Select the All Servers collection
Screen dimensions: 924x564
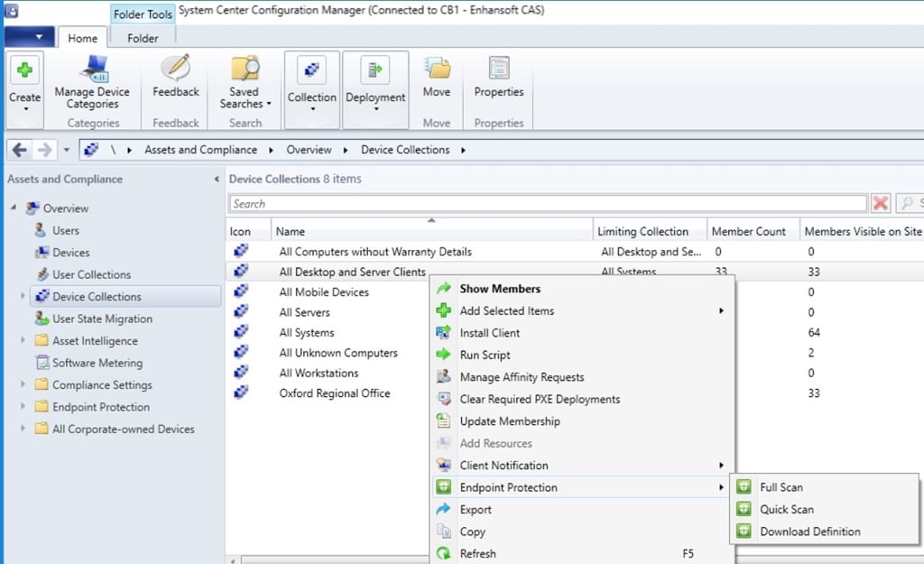click(x=305, y=312)
